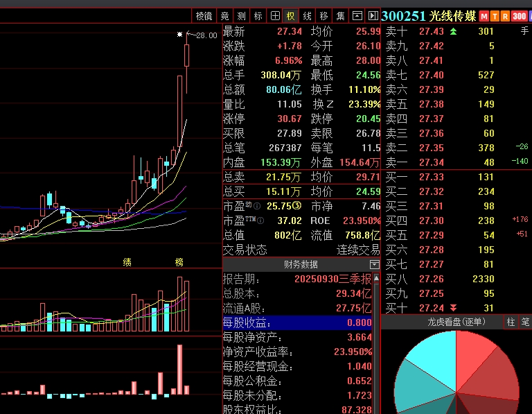Click the 净资产收益率 23.950% row

(x=298, y=352)
